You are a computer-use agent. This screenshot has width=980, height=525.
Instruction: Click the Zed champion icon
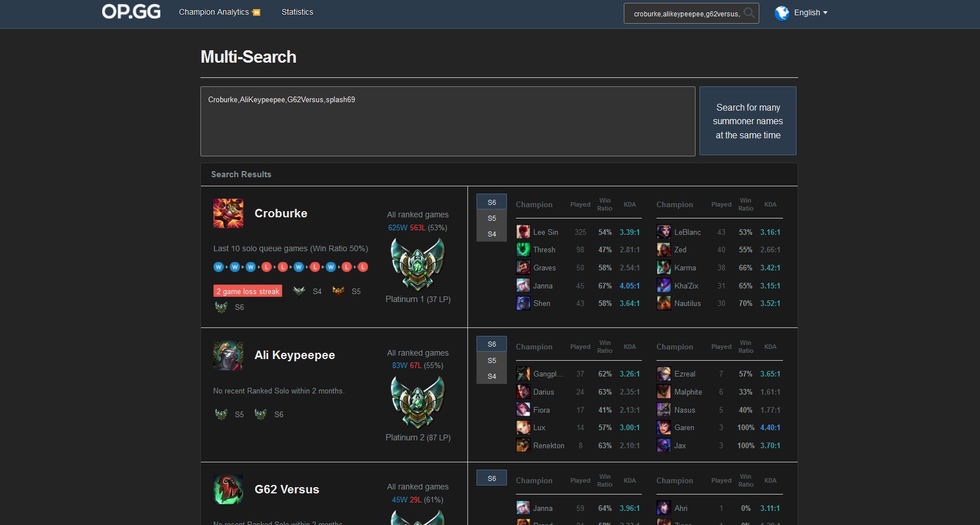[x=664, y=250]
